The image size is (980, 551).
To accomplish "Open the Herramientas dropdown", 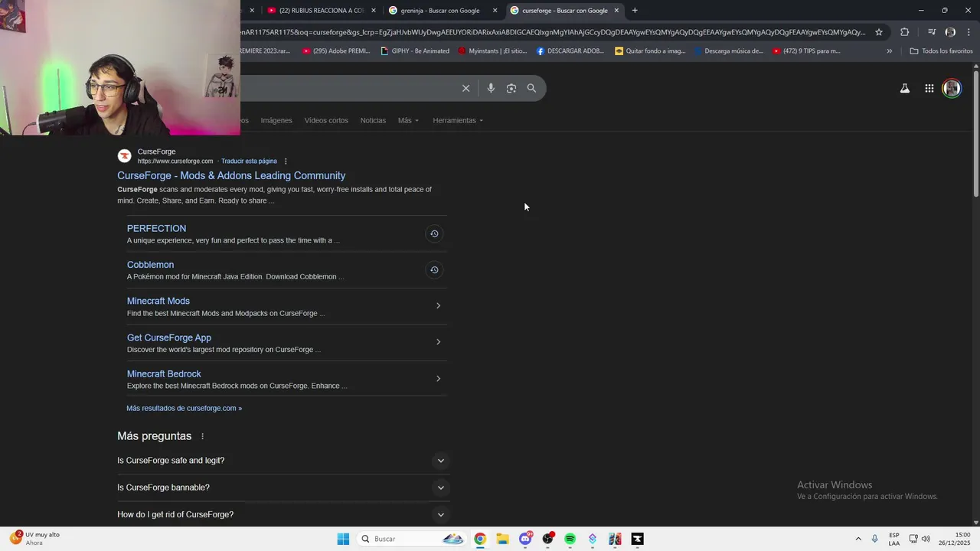I will 458,120.
